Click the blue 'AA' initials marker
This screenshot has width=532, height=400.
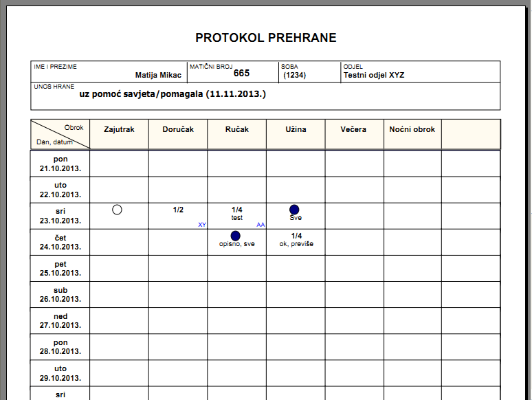coord(261,225)
